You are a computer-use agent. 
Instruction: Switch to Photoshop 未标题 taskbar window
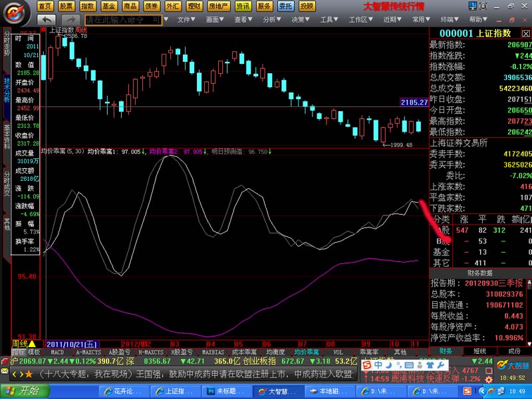click(x=227, y=392)
